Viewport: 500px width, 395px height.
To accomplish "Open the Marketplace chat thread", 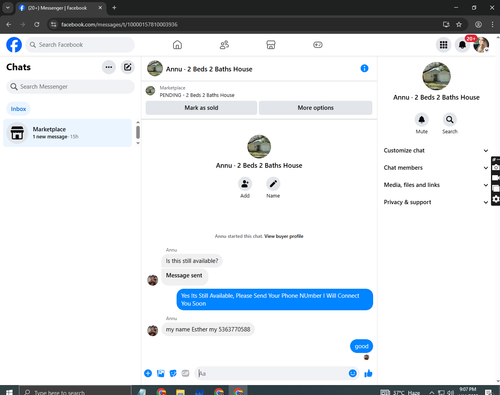I will [68, 133].
